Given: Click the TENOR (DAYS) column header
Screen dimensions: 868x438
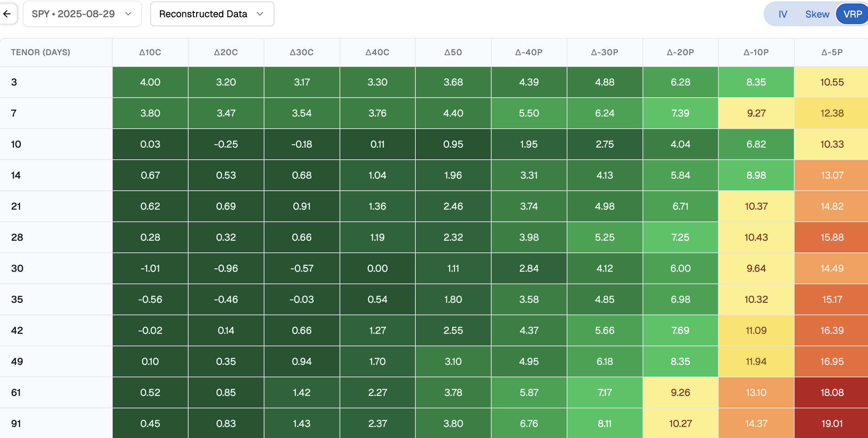Looking at the screenshot, I should [x=41, y=52].
